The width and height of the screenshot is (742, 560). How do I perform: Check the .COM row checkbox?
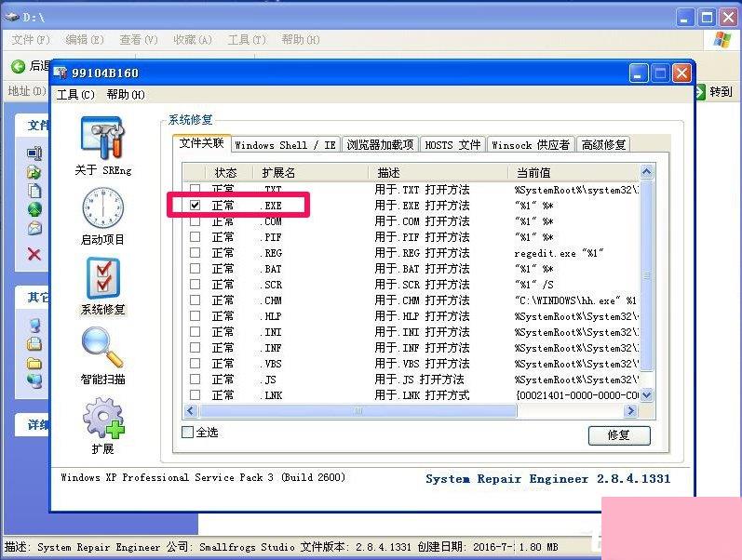tap(195, 220)
